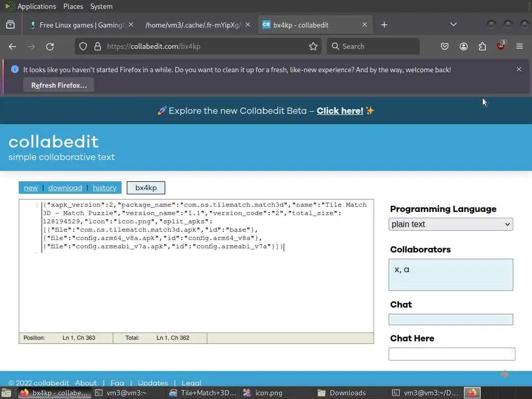Open the Pocket save icon
The width and height of the screenshot is (532, 399).
pyautogui.click(x=445, y=46)
